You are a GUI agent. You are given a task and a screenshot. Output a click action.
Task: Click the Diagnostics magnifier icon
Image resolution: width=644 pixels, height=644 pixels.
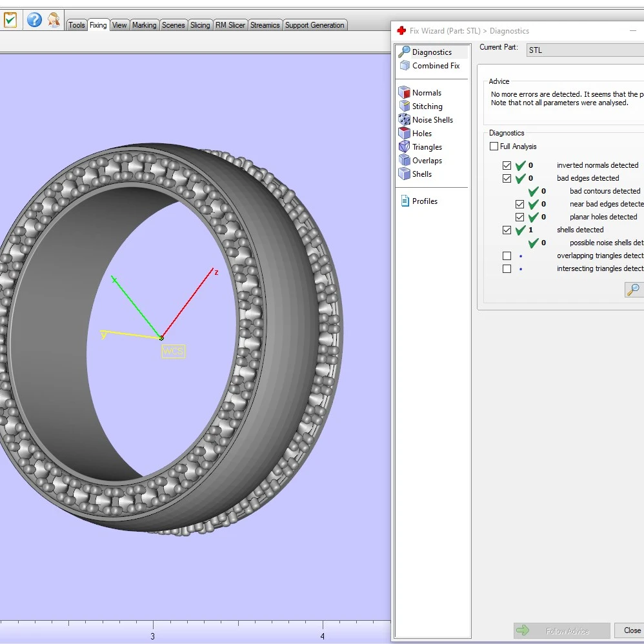pos(404,52)
